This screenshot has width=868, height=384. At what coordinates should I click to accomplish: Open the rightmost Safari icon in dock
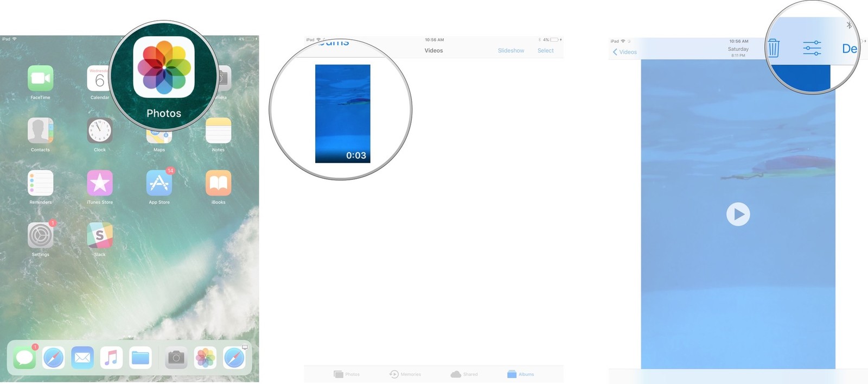click(234, 357)
